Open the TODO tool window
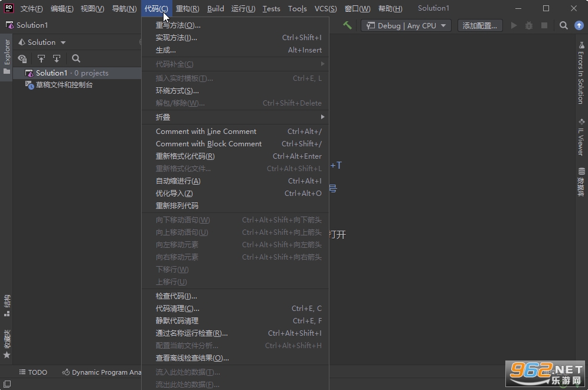The height and width of the screenshot is (390, 588). [33, 372]
